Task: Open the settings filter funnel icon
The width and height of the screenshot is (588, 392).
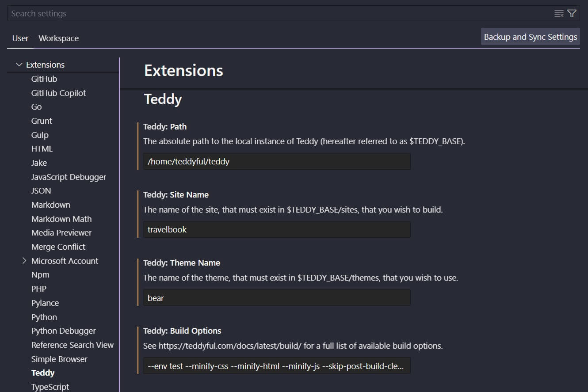Action: [572, 14]
